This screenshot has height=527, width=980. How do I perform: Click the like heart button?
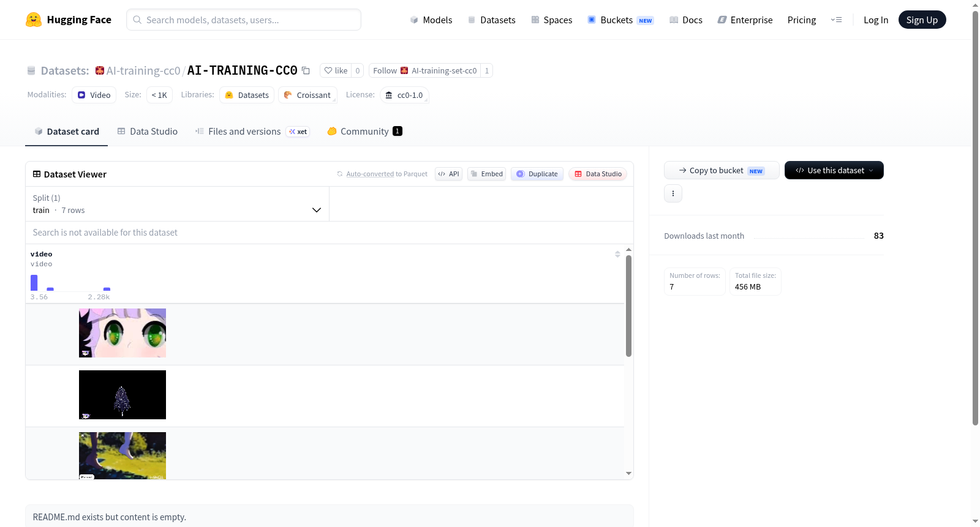(336, 70)
